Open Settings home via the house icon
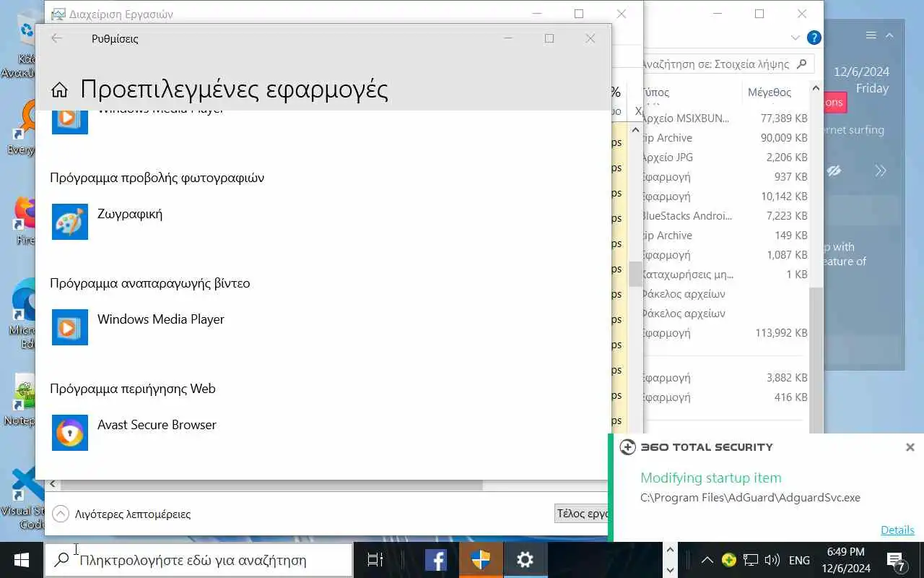The image size is (924, 578). [60, 90]
